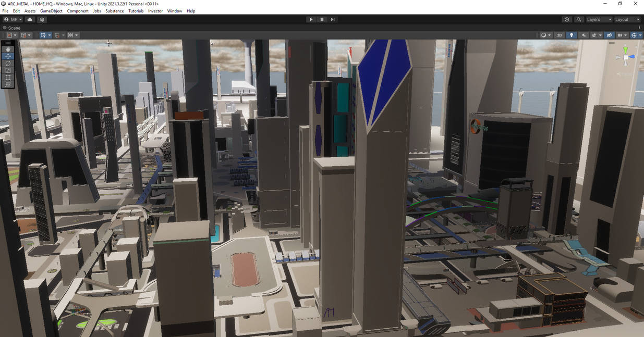Activate the combined Transform tool
The width and height of the screenshot is (644, 337).
(x=8, y=84)
